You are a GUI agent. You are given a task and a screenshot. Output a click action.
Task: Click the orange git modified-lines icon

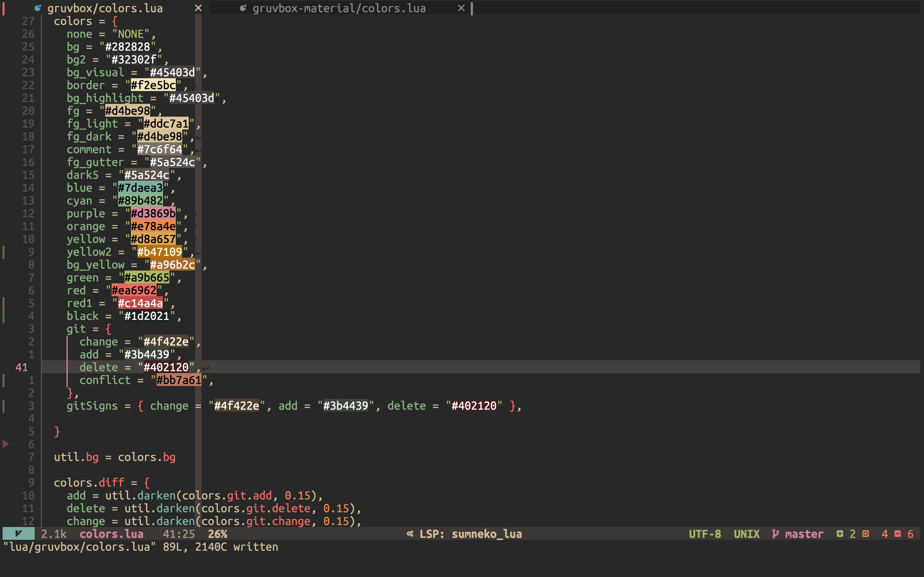866,533
